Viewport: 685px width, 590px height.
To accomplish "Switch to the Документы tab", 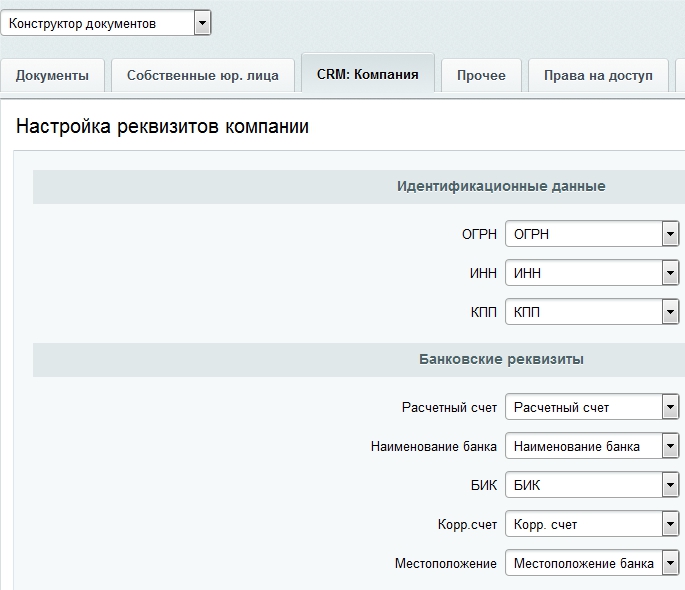I will tap(52, 75).
